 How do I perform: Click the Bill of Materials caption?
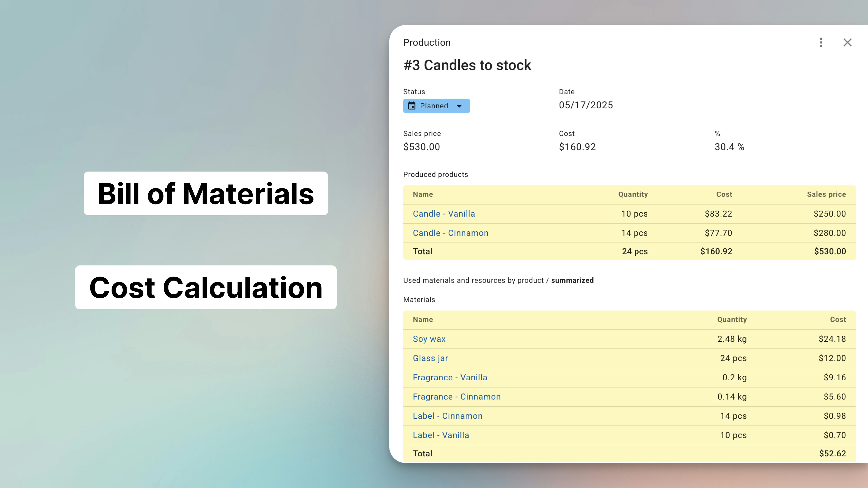[x=206, y=194]
